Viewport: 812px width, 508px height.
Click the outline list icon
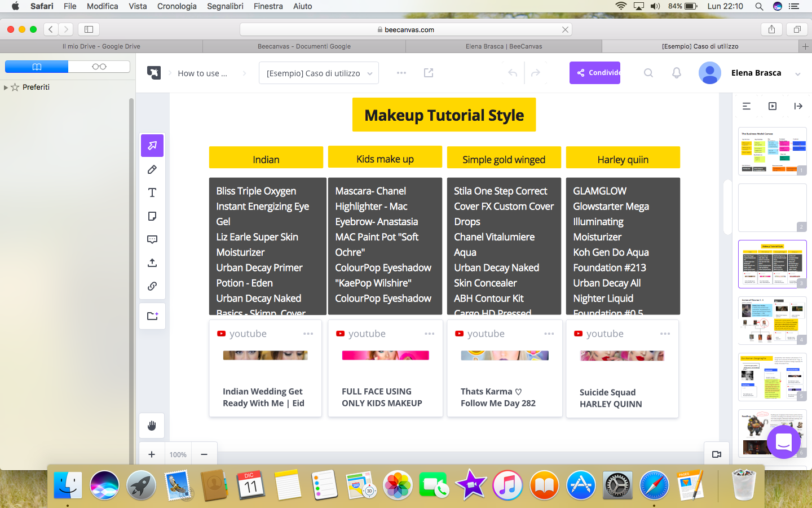(747, 106)
